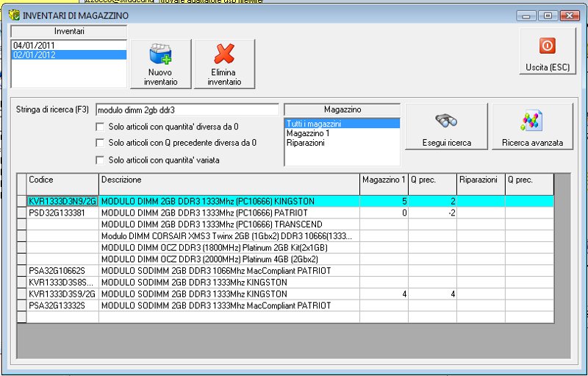Click the Nuovo inventario database icon
The height and width of the screenshot is (376, 588).
coord(160,54)
